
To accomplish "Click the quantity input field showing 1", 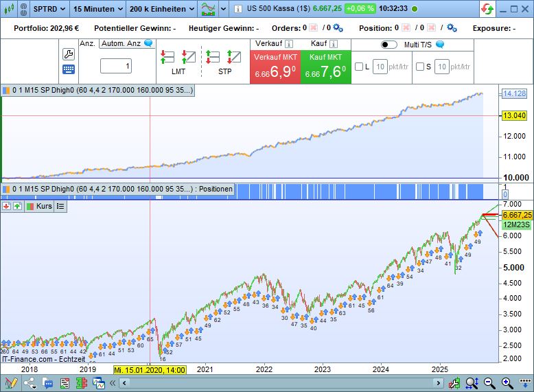I will (x=116, y=66).
